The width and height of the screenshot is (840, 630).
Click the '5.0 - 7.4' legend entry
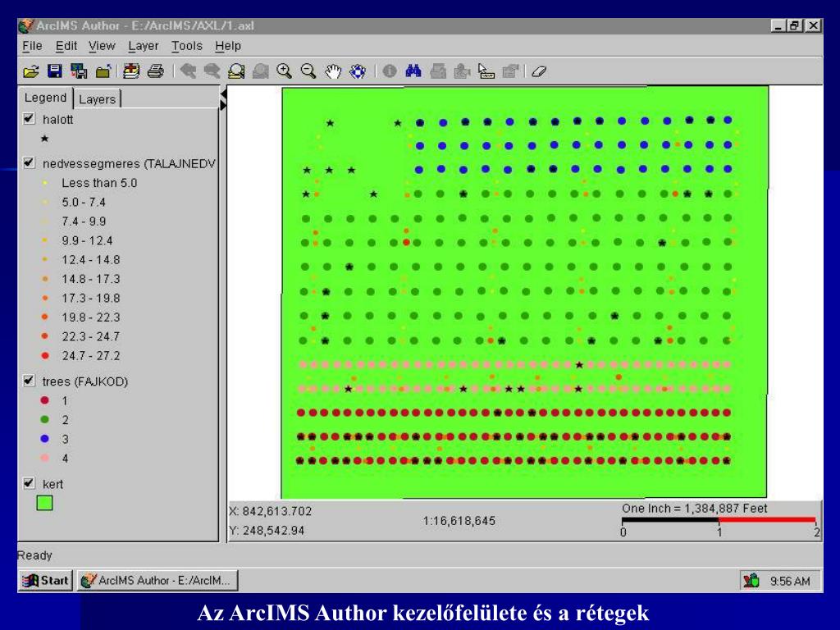tap(84, 202)
